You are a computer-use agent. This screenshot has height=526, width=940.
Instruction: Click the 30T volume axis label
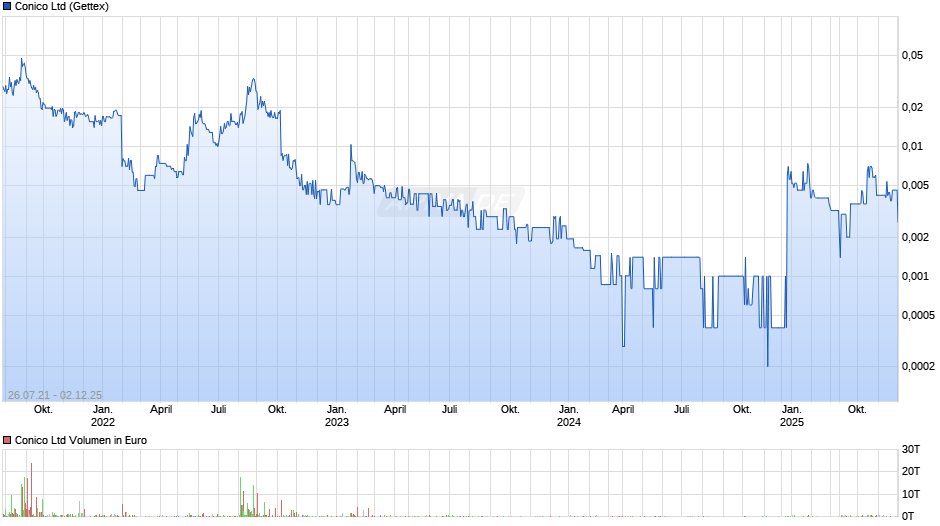(x=911, y=449)
